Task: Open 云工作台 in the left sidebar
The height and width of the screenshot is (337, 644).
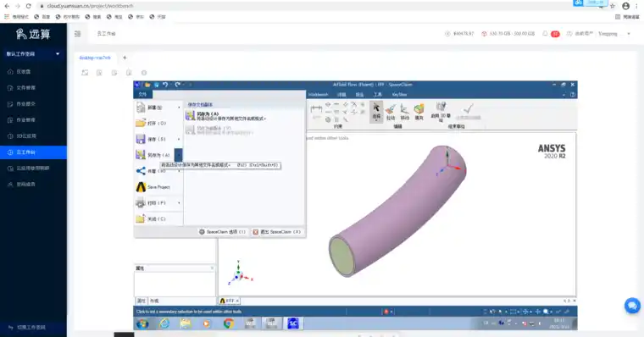Action: [33, 152]
